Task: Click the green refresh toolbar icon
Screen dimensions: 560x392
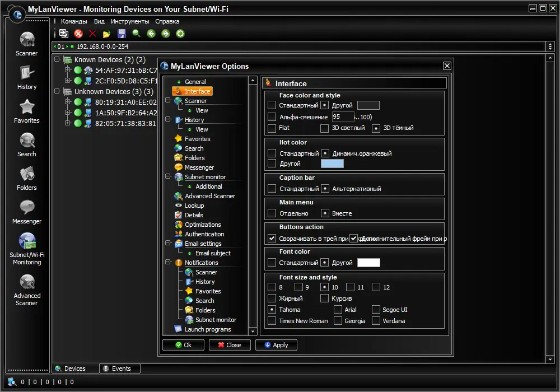Action: [x=180, y=34]
